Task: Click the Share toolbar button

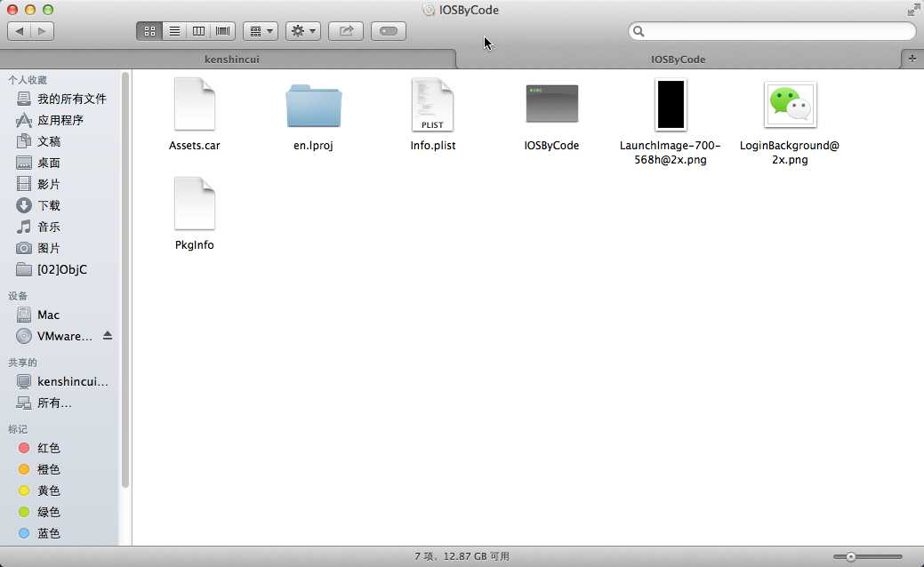Action: pos(346,31)
